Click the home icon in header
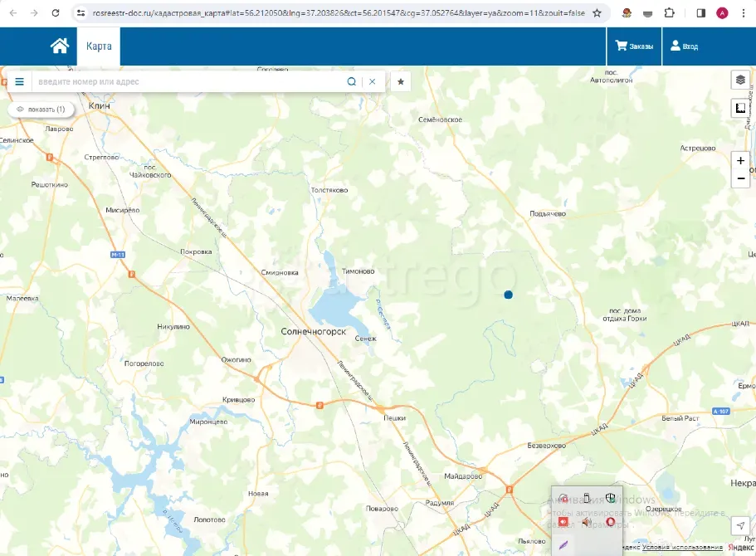 coord(59,46)
